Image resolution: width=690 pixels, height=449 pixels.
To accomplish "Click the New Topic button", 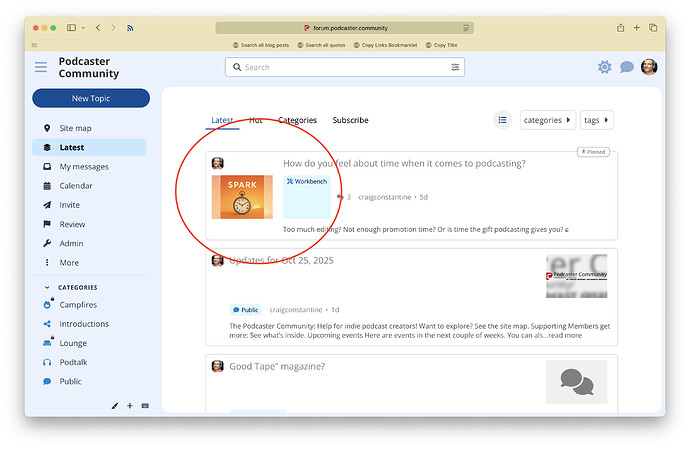I will (91, 98).
